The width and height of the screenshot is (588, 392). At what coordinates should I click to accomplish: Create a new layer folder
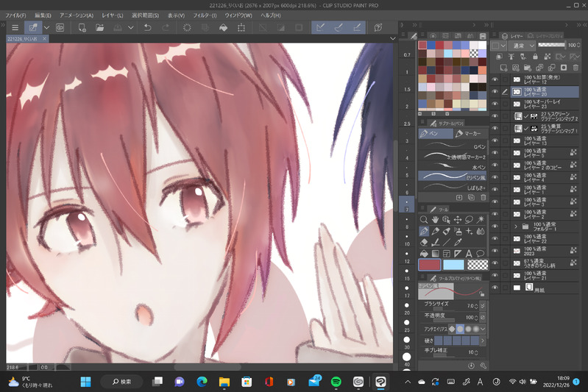pyautogui.click(x=528, y=68)
